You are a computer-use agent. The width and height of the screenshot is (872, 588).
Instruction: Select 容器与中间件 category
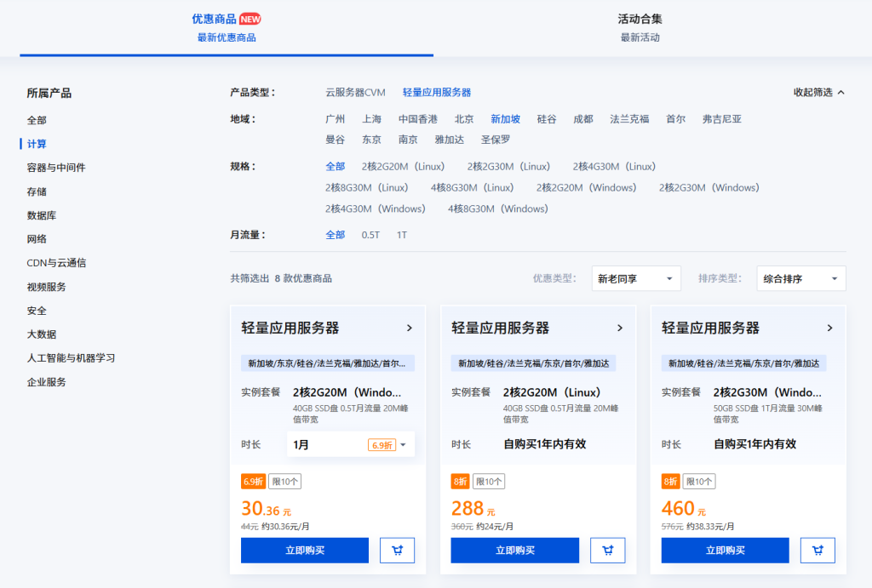coord(56,168)
